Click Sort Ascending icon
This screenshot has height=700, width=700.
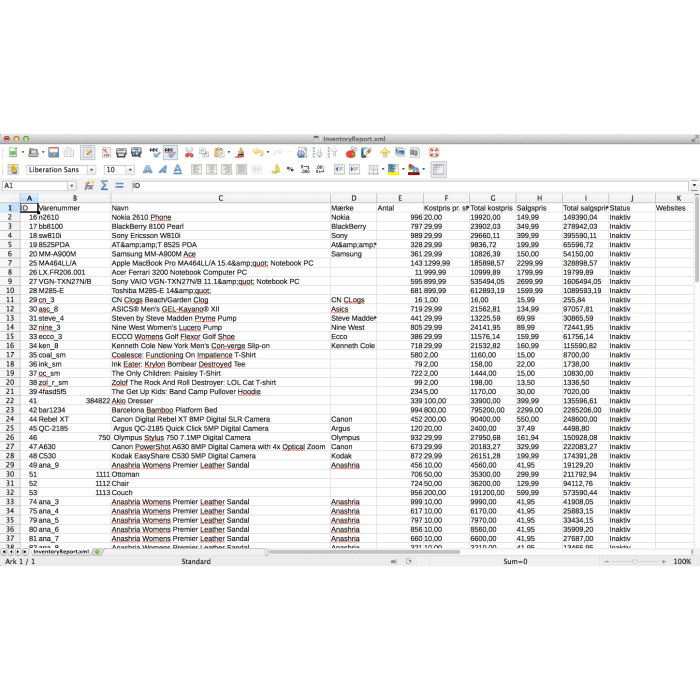point(317,153)
